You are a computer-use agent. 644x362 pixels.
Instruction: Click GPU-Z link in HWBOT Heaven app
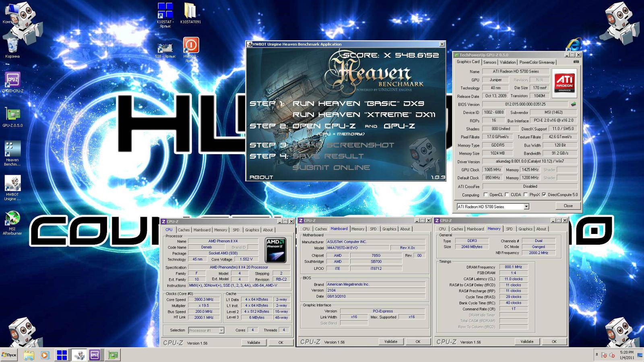[x=399, y=126]
